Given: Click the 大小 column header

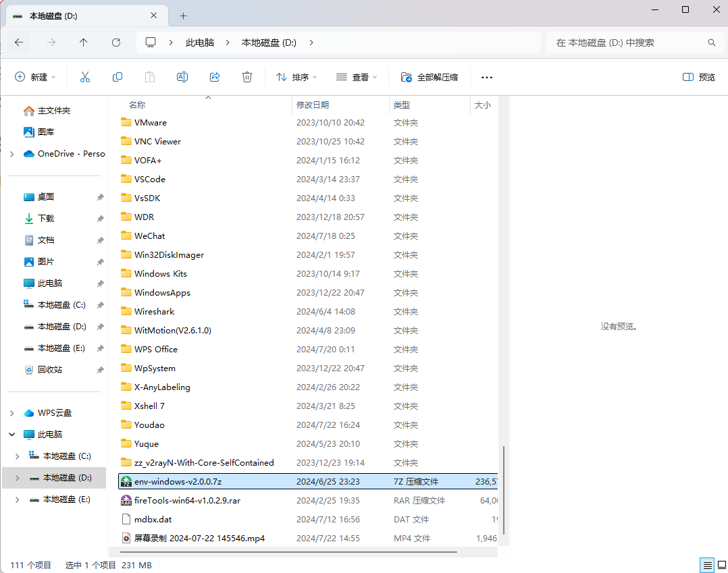Looking at the screenshot, I should 482,105.
